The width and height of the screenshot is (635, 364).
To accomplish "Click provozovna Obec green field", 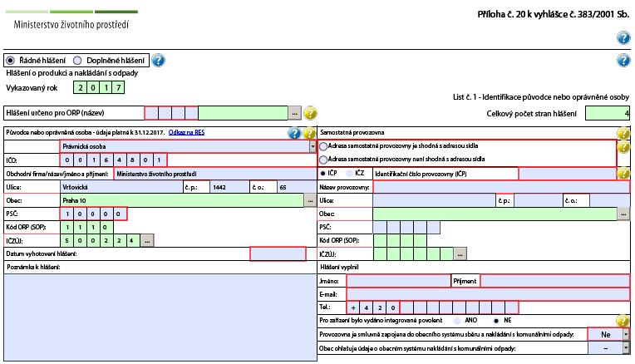I will (x=495, y=214).
